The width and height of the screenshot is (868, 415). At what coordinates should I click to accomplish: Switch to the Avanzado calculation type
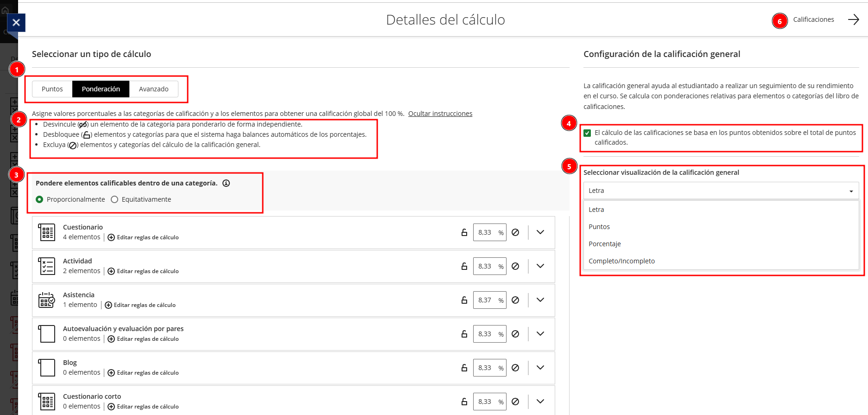point(153,89)
